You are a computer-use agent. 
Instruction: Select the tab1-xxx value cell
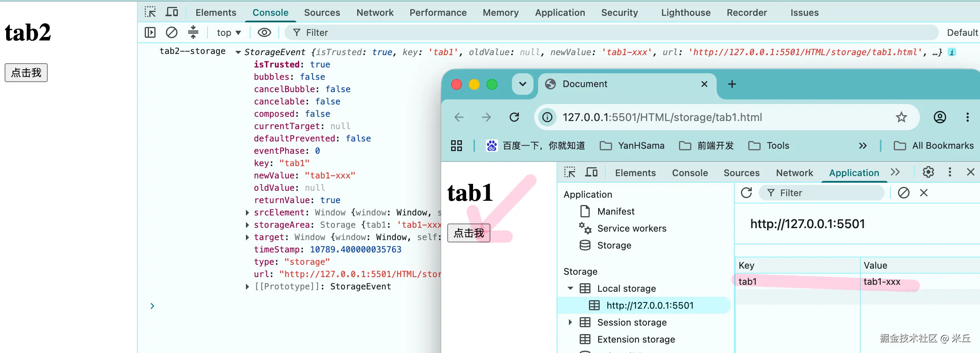[x=920, y=282]
